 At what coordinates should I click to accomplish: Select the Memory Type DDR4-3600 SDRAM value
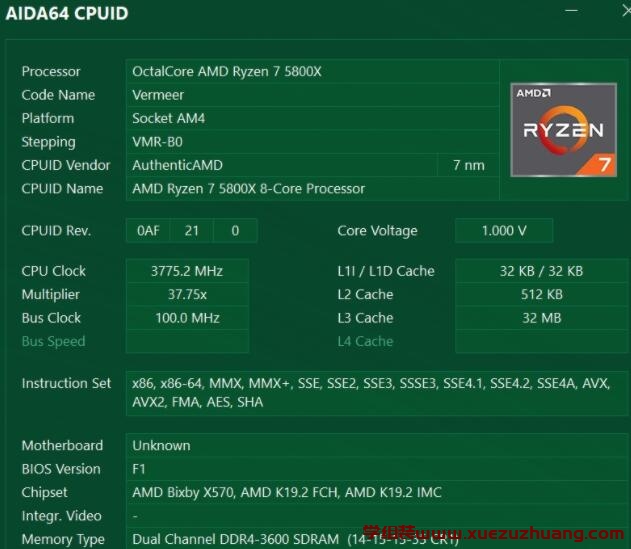pyautogui.click(x=377, y=539)
